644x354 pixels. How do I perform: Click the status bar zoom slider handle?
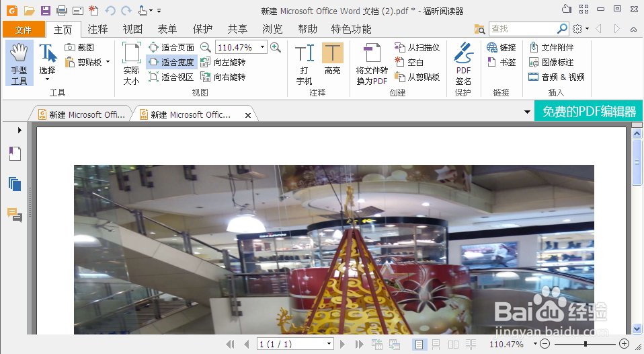[x=586, y=344]
